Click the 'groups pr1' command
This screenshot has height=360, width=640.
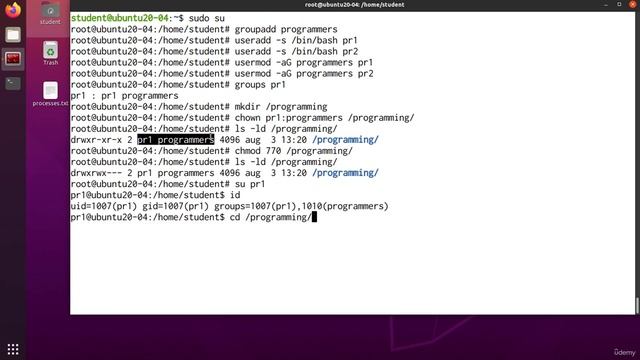(260, 84)
